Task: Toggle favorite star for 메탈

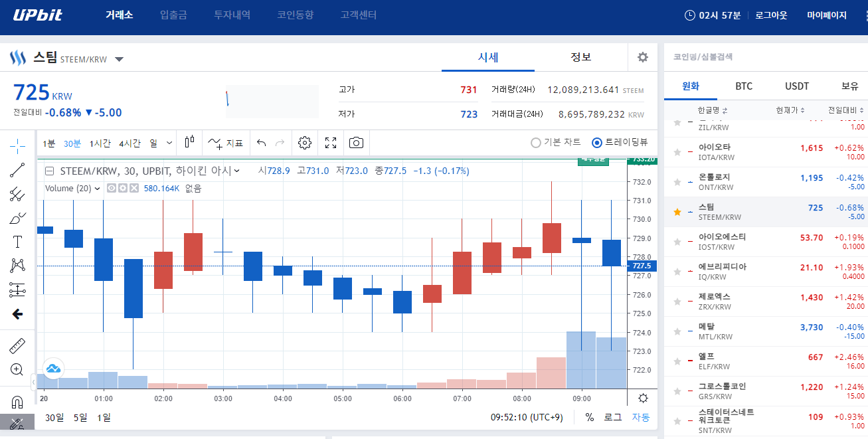Action: point(677,331)
